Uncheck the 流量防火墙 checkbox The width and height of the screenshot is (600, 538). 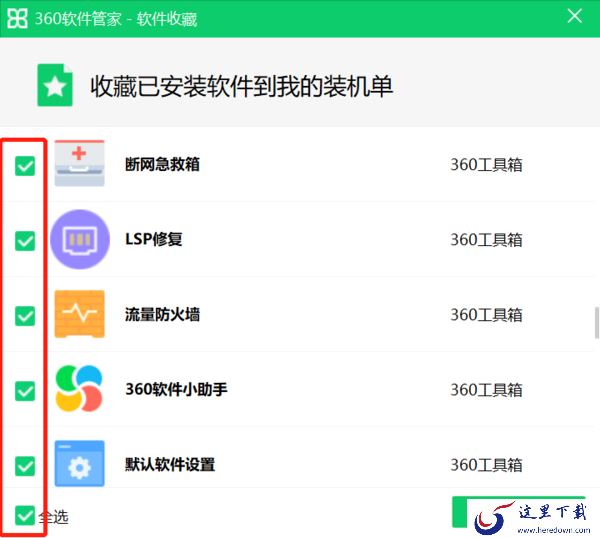(x=25, y=316)
